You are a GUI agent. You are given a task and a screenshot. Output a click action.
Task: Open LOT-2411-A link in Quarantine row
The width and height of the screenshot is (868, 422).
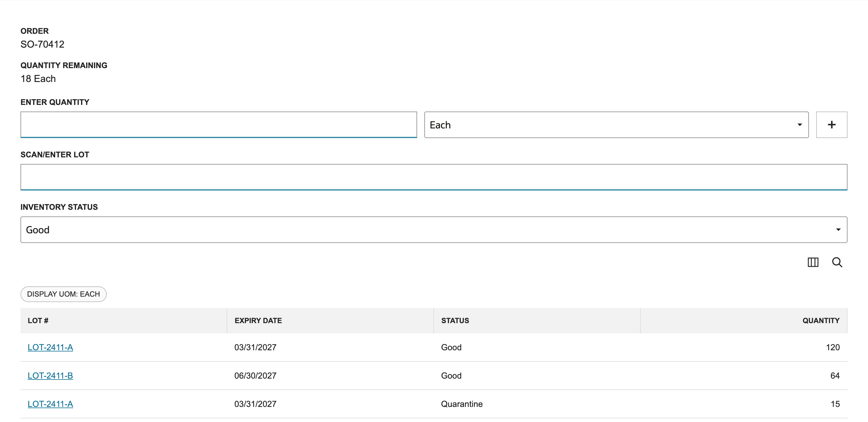point(50,404)
